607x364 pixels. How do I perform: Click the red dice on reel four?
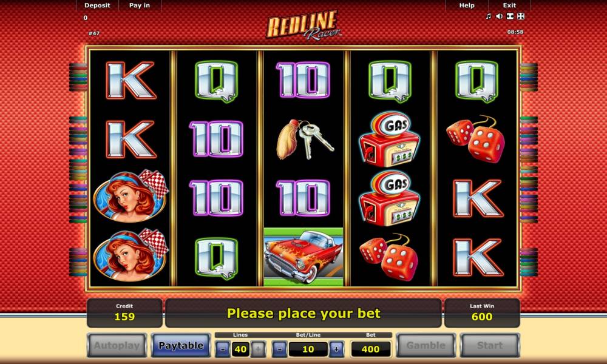click(x=389, y=257)
